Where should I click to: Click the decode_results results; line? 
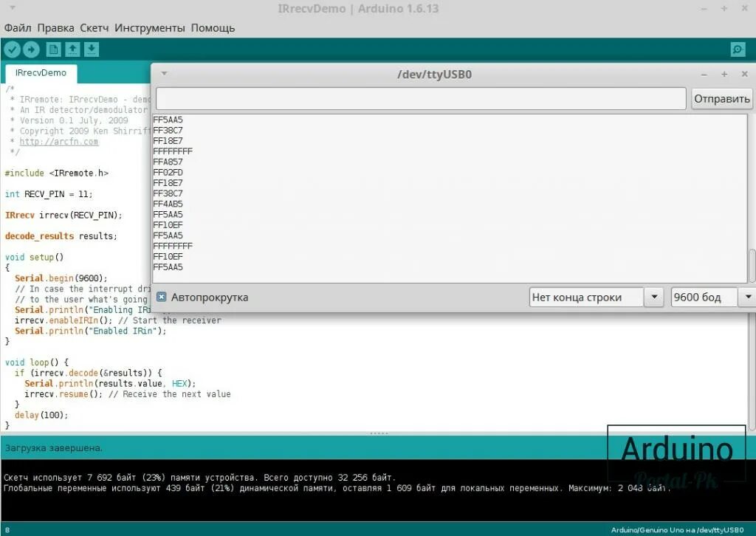61,236
